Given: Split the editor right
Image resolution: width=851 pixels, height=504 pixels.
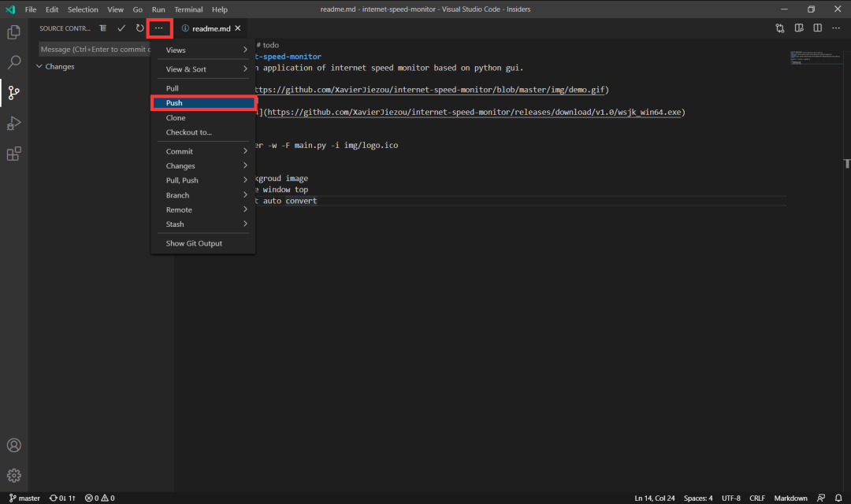Looking at the screenshot, I should click(817, 28).
